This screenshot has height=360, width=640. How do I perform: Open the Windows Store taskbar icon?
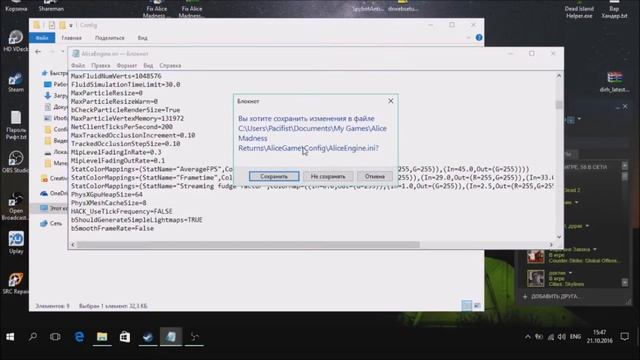click(125, 336)
